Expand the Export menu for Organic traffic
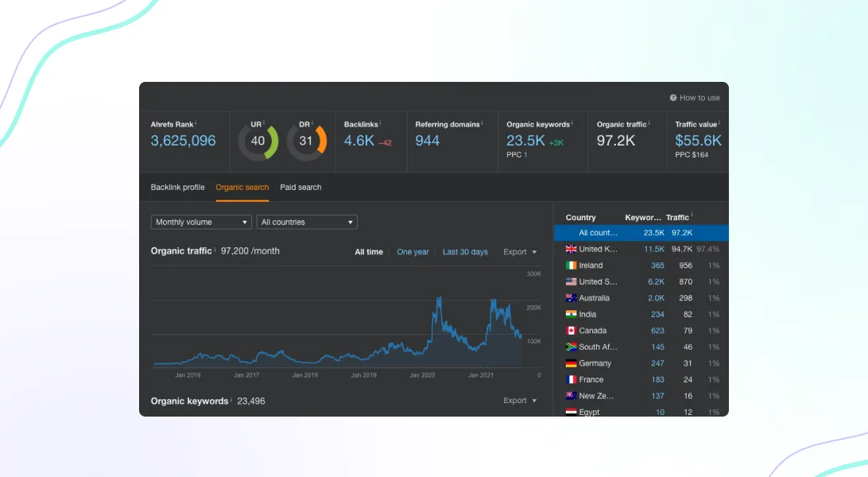The height and width of the screenshot is (477, 868). (520, 252)
